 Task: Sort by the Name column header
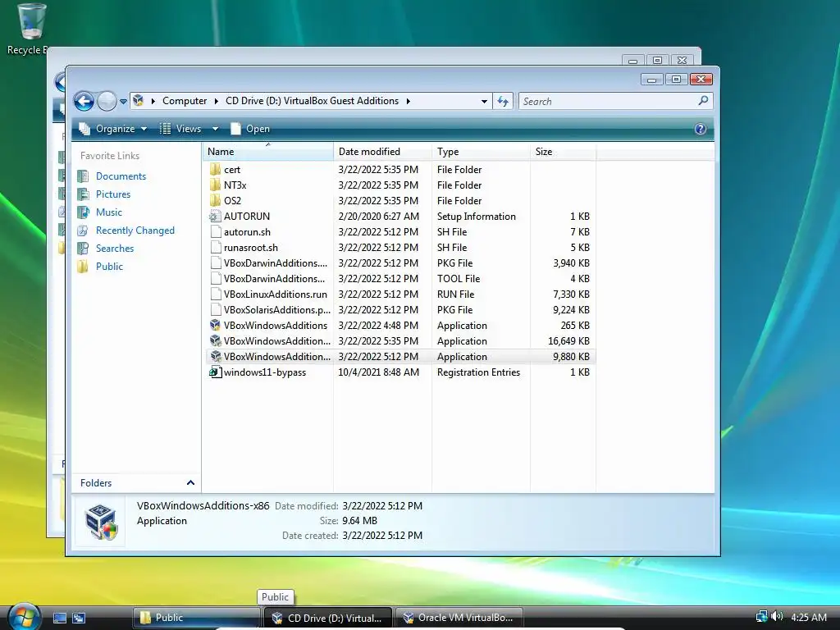tap(268, 152)
